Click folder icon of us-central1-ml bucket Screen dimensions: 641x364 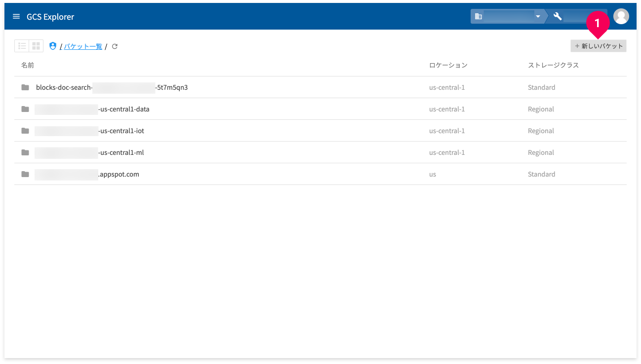pyautogui.click(x=25, y=152)
